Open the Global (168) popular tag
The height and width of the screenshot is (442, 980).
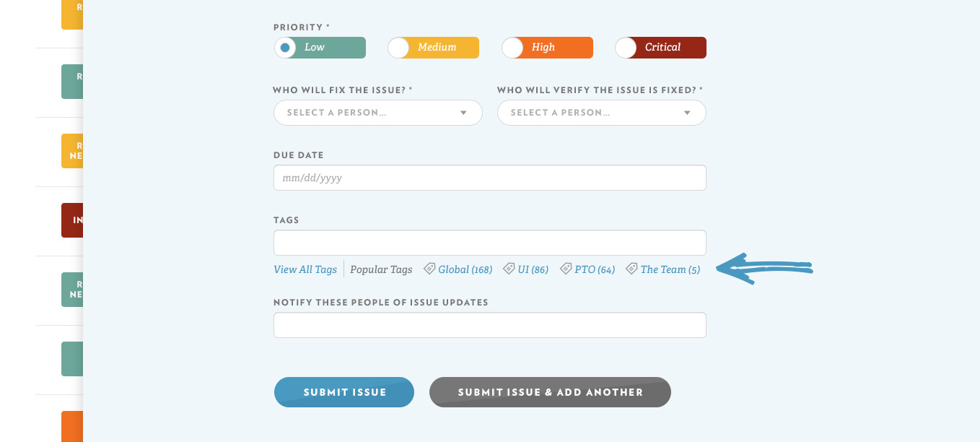[465, 269]
